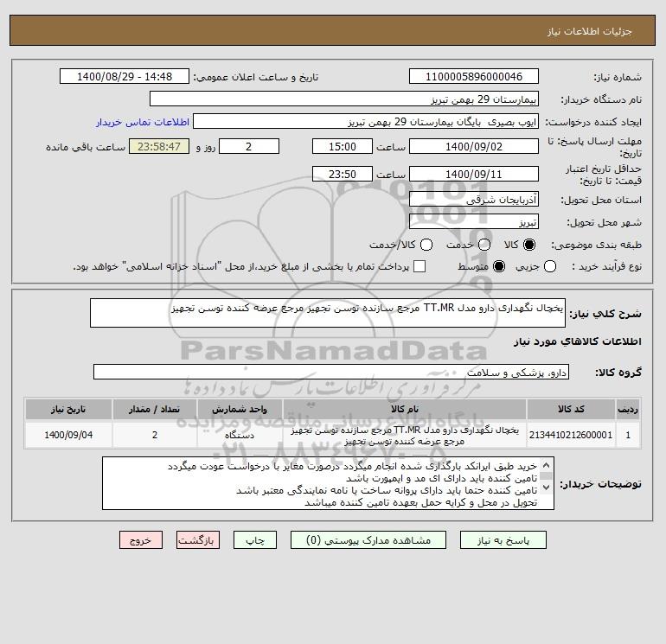Click the requester field ایوب بصیری
This screenshot has width=666, height=644.
[x=366, y=122]
